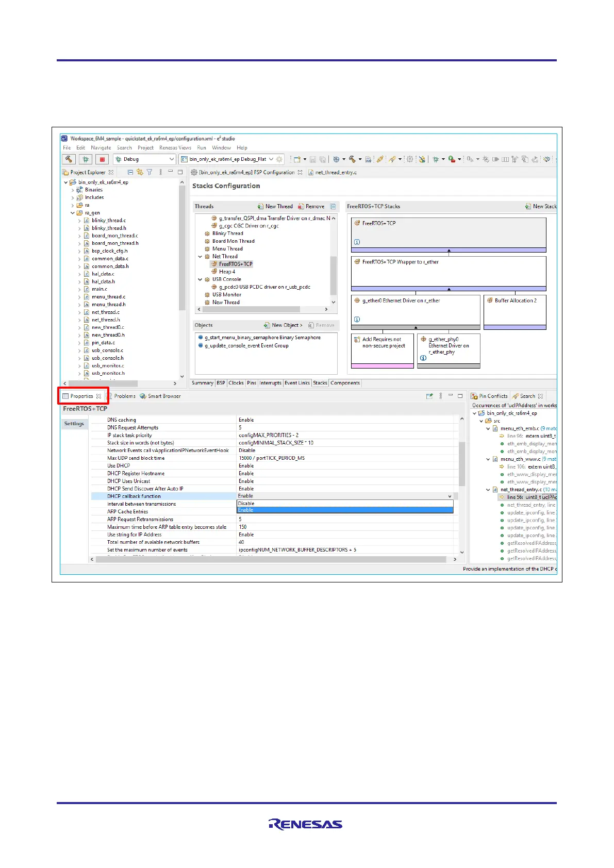Click the collapse icon beside Remove in Threads
Image resolution: width=614 pixels, height=868 pixels.
click(333, 206)
